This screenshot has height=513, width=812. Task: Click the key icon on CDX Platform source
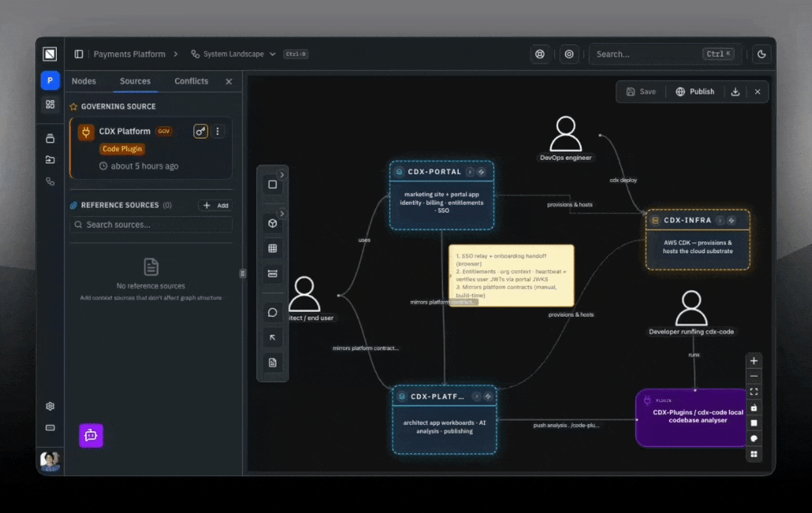[x=200, y=131]
